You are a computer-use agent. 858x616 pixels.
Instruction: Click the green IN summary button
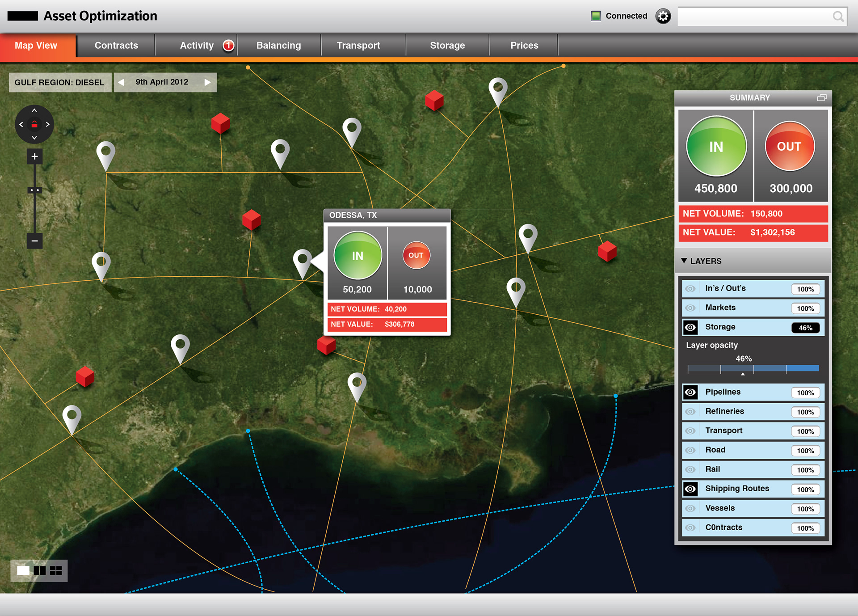point(716,147)
